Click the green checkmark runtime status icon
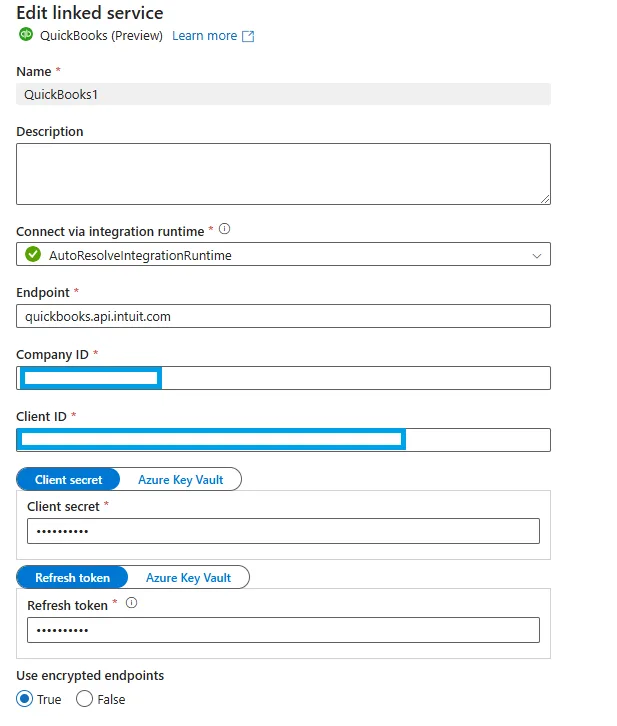617x726 pixels. pos(33,254)
